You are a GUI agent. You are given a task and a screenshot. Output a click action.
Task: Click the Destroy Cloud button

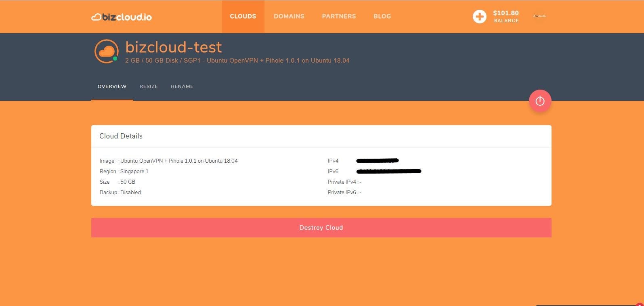321,228
